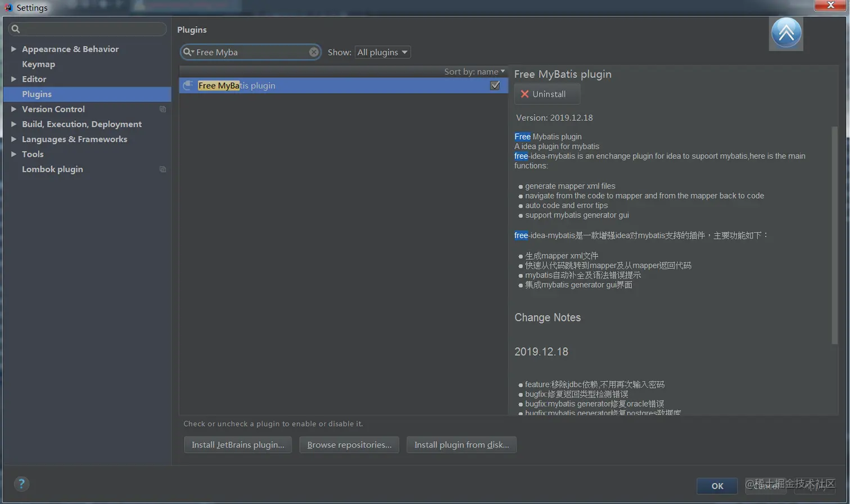Clear the plugin search field with X icon
This screenshot has width=850, height=504.
pyautogui.click(x=314, y=52)
